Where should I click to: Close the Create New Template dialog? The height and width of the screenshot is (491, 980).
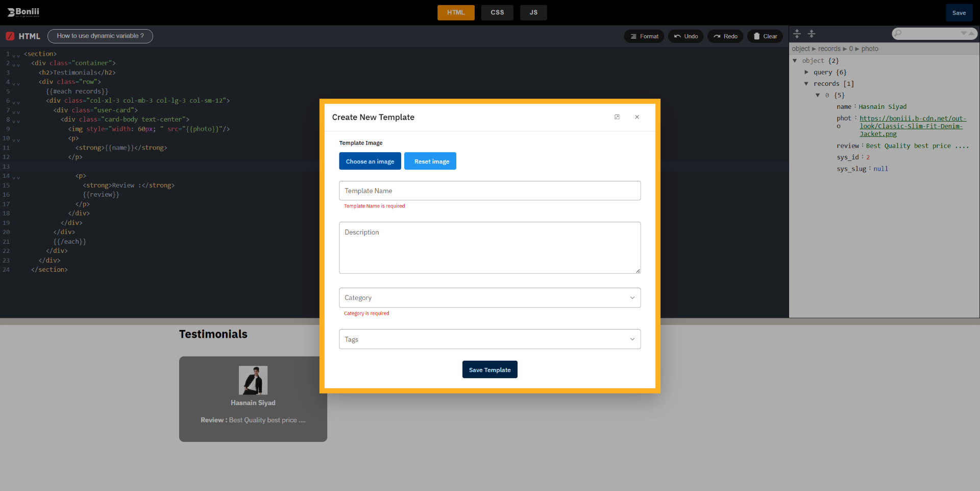point(637,117)
